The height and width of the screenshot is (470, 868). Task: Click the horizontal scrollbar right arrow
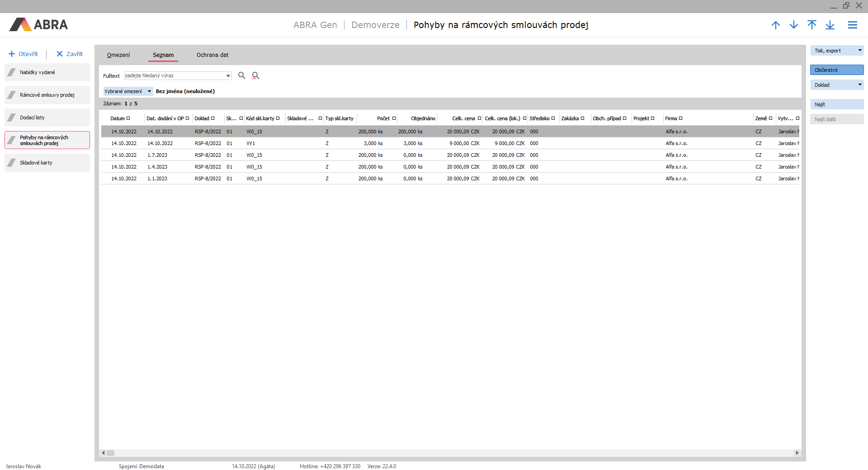click(797, 453)
